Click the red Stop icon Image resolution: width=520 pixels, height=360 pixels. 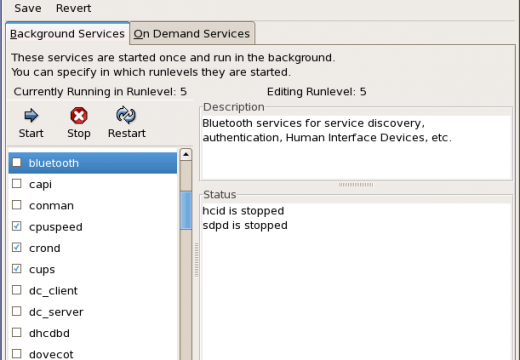point(79,116)
